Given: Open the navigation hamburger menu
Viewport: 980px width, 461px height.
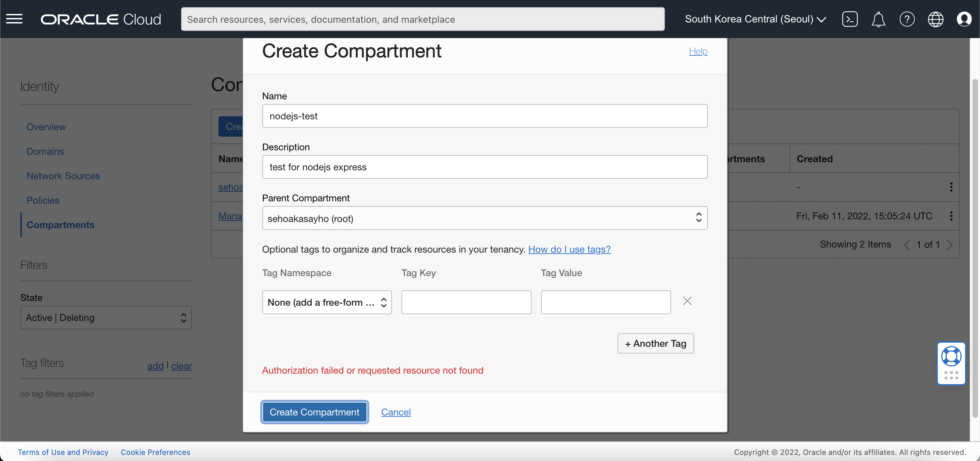Looking at the screenshot, I should 14,19.
